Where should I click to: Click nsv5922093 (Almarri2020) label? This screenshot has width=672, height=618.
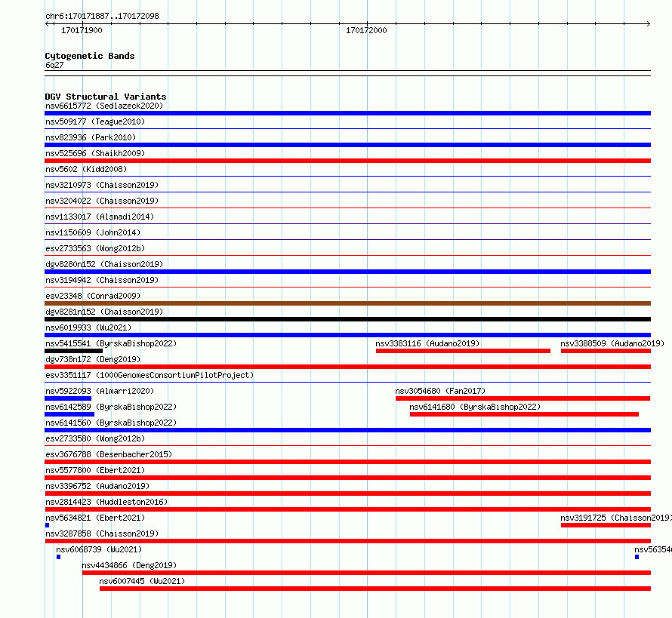pos(100,391)
